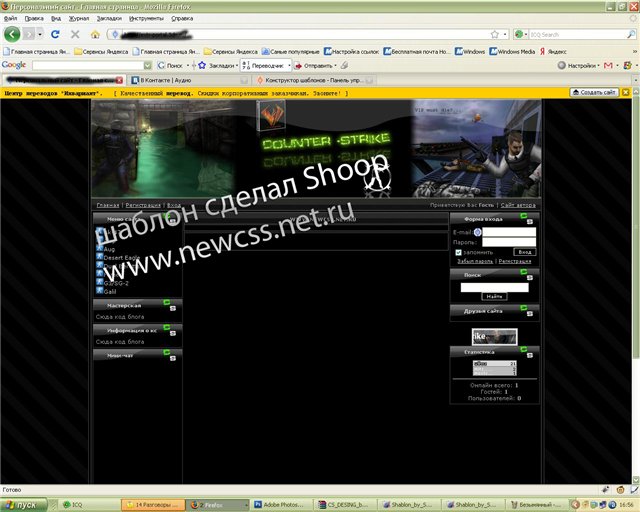This screenshot has width=640, height=512.
Task: Expand the Закладки dropdown in Google toolbar
Action: click(x=237, y=65)
